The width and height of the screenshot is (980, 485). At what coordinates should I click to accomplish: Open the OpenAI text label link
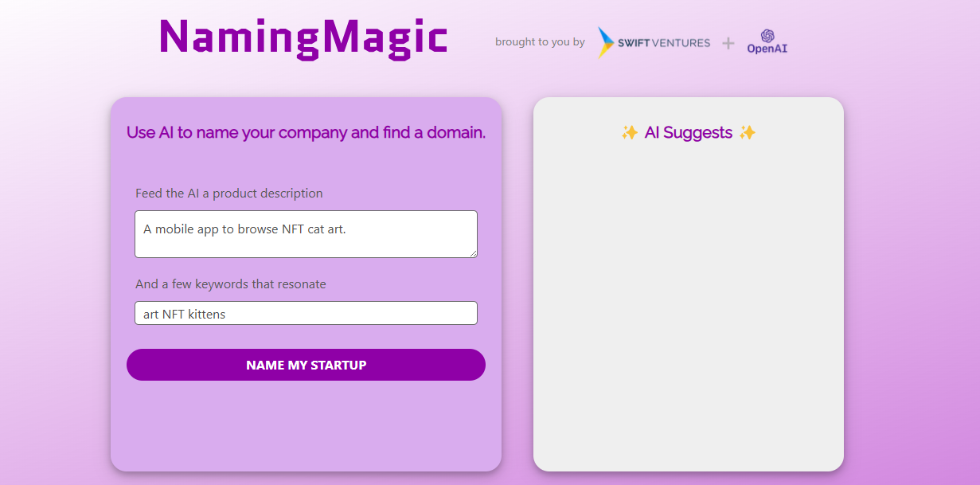767,49
